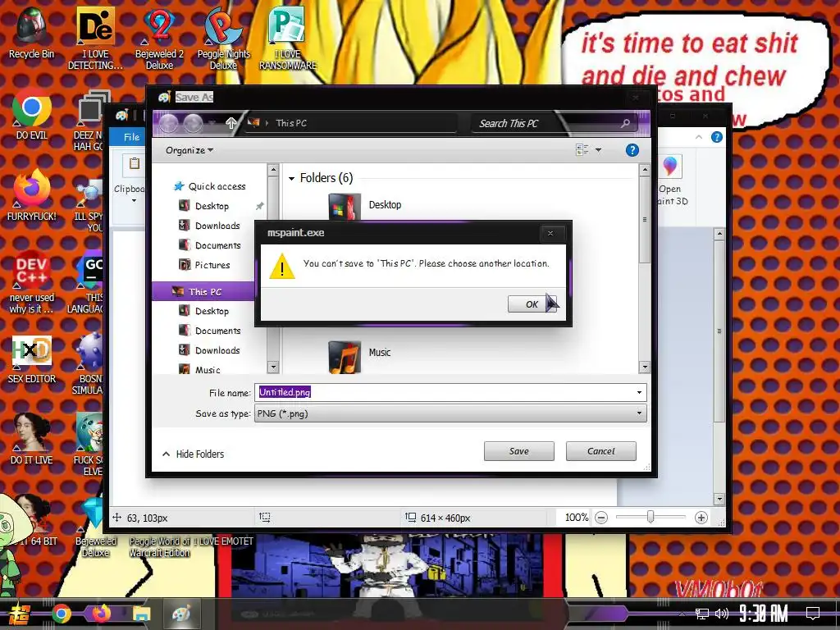
Task: Collapse the Paint ribbon chevron
Action: click(699, 137)
